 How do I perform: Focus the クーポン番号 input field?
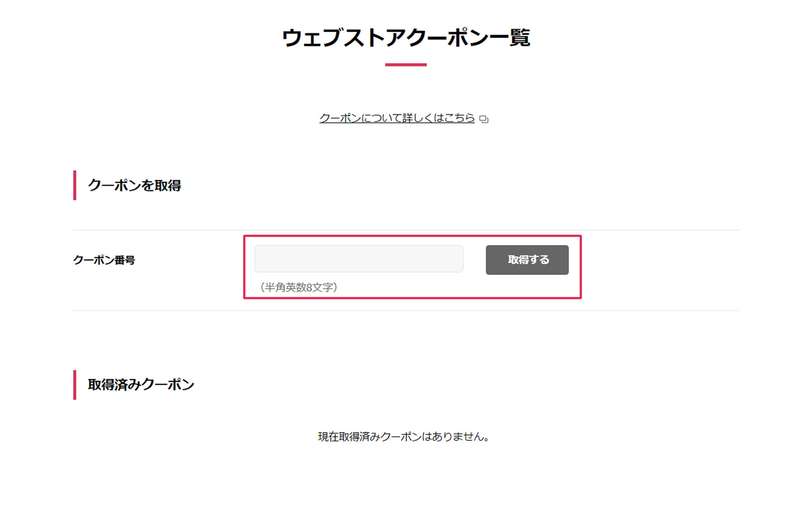[x=359, y=259]
